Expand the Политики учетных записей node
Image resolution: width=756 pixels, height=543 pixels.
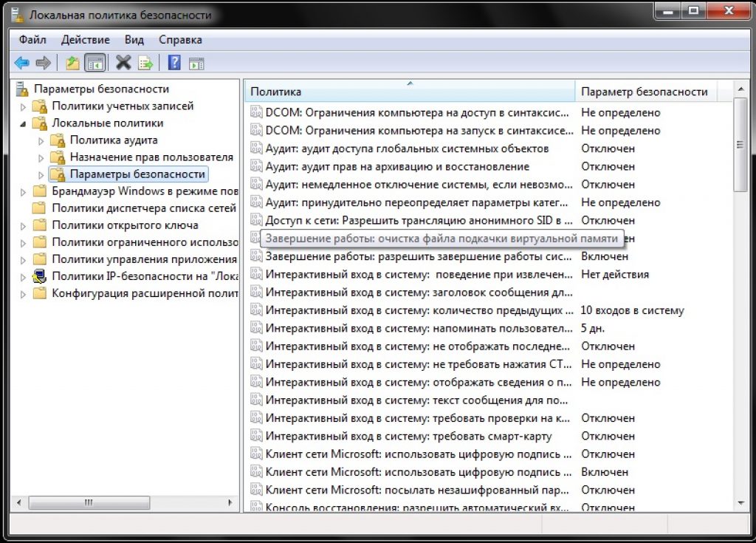coord(23,106)
